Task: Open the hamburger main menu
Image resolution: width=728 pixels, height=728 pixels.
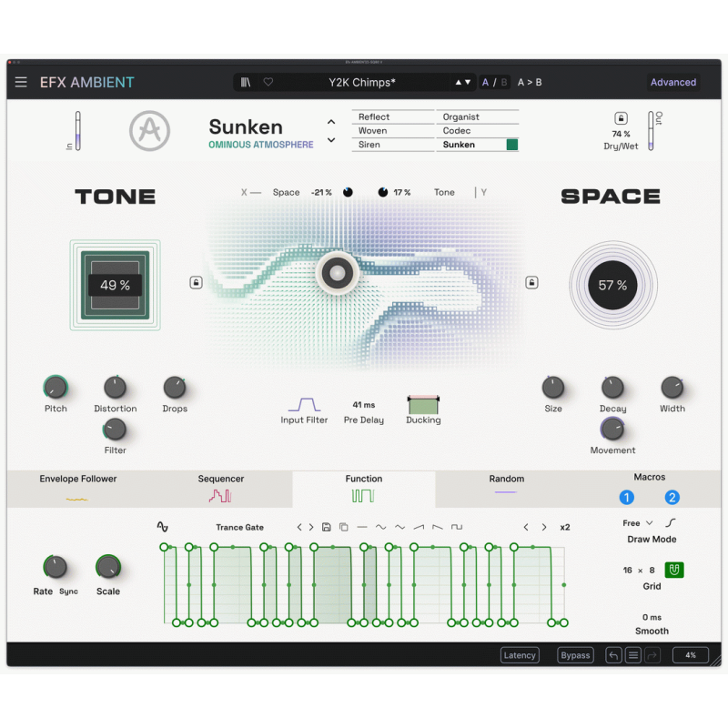Action: click(21, 82)
